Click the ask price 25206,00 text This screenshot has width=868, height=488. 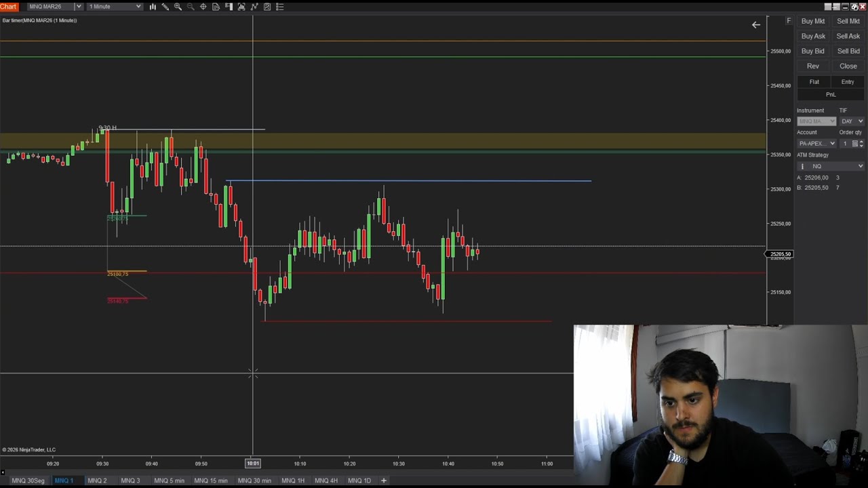click(816, 178)
